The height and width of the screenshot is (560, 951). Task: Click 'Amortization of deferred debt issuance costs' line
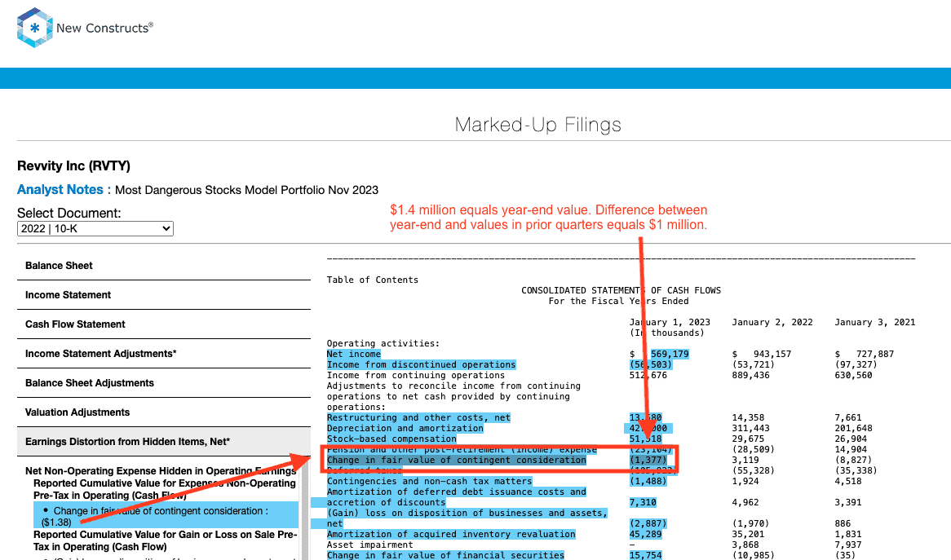[456, 497]
